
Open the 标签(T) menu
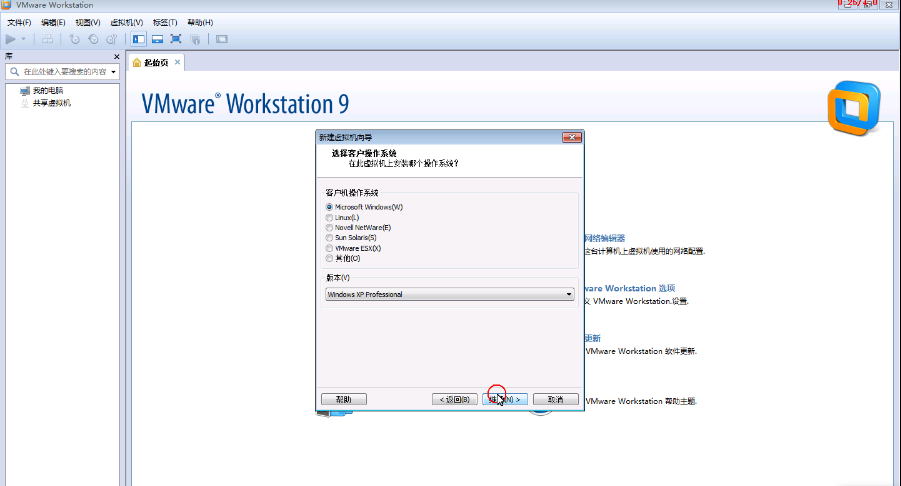(x=165, y=22)
